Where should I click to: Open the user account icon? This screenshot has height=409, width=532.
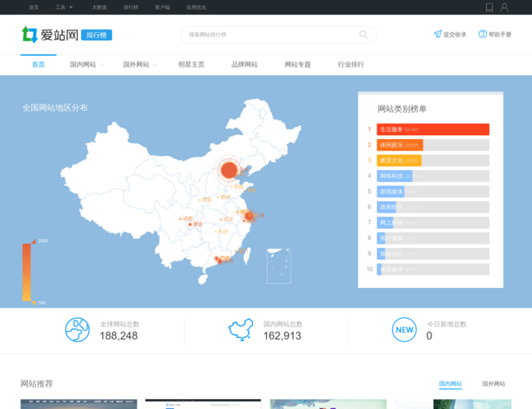(x=504, y=7)
